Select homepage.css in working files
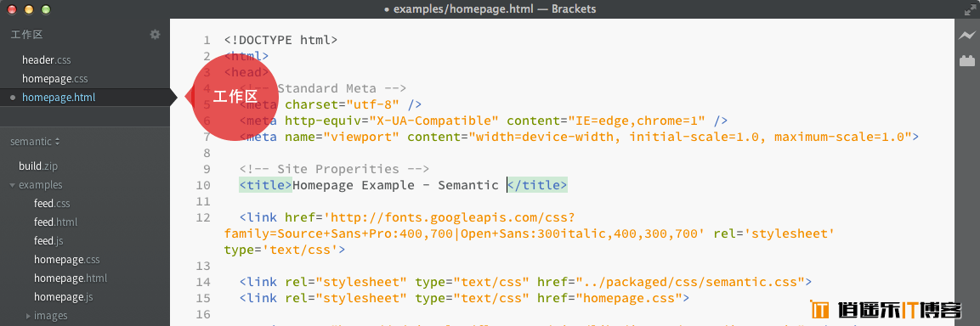980x326 pixels. 55,79
